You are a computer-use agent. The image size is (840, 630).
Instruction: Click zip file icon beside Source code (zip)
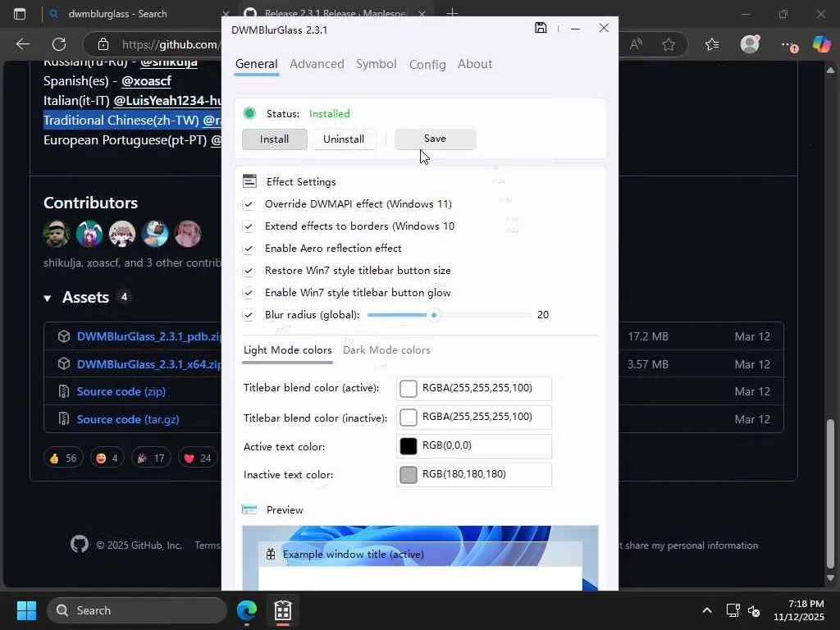(x=64, y=391)
